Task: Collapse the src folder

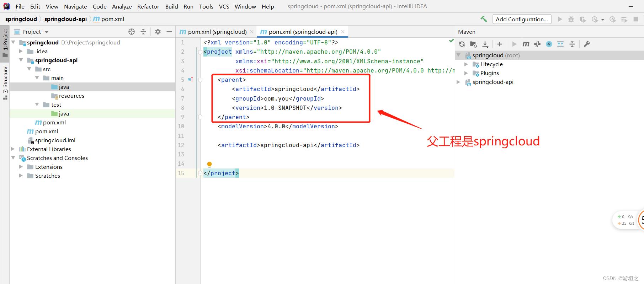Action: point(29,69)
